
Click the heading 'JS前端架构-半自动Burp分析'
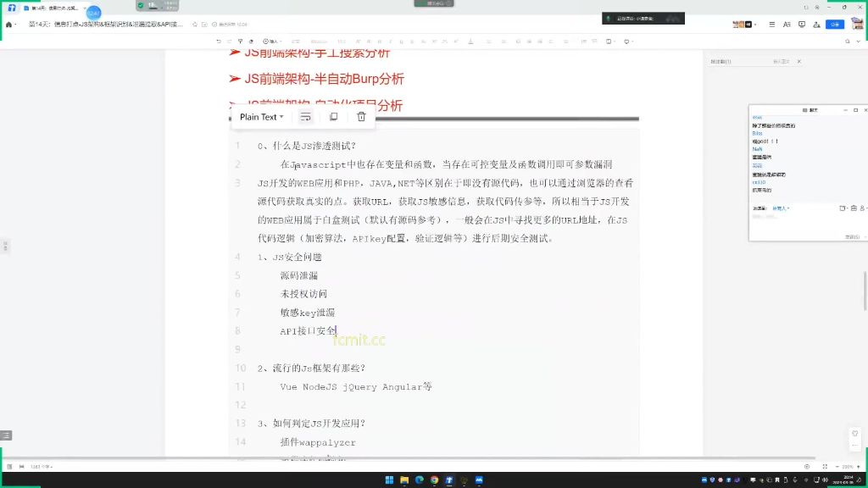(x=325, y=79)
